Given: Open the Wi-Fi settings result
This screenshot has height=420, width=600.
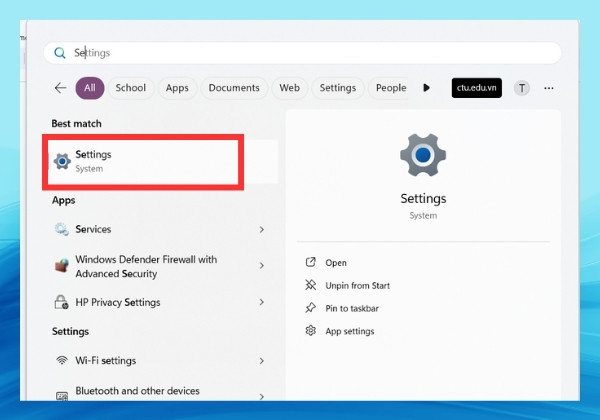Looking at the screenshot, I should 160,360.
